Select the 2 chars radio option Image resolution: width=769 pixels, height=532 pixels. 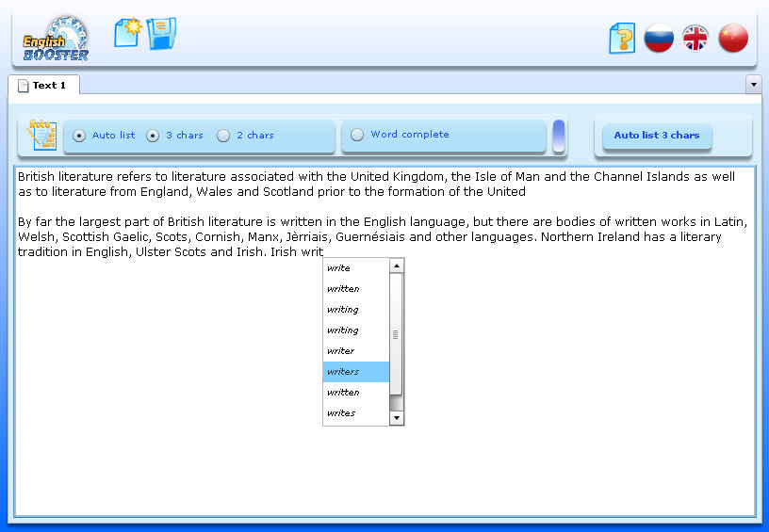tap(223, 136)
